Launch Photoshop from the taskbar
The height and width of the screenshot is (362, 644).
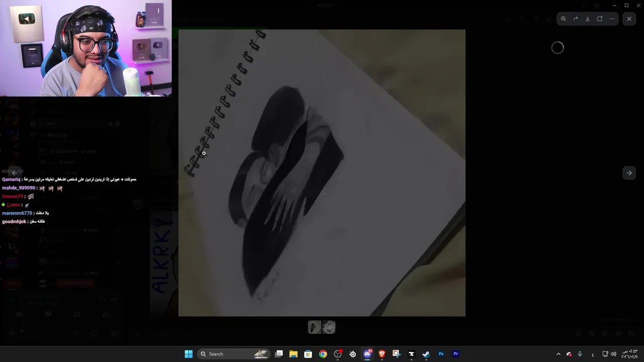[441, 354]
